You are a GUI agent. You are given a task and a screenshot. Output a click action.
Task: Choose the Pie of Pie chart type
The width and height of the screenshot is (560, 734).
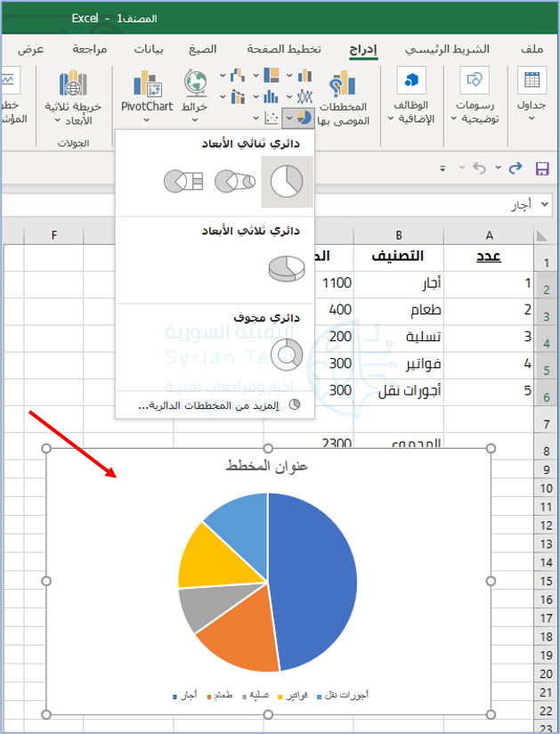[x=235, y=182]
